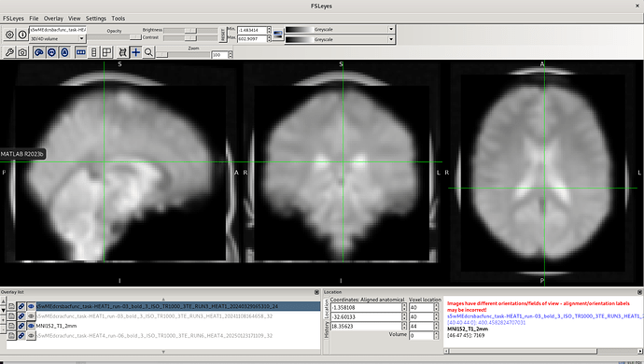This screenshot has height=364, width=644.
Task: Show the HEAT4 run-06 overlay via eye icon
Action: 31,336
